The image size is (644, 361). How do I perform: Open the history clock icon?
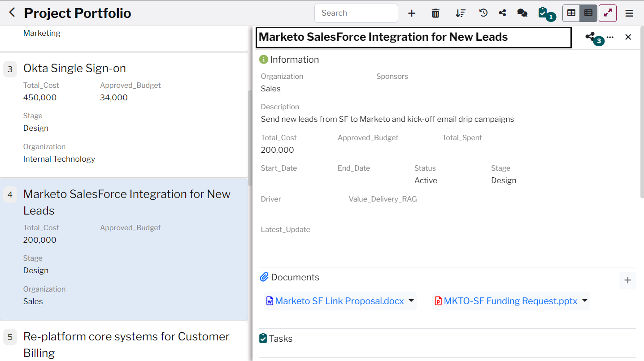(x=483, y=13)
